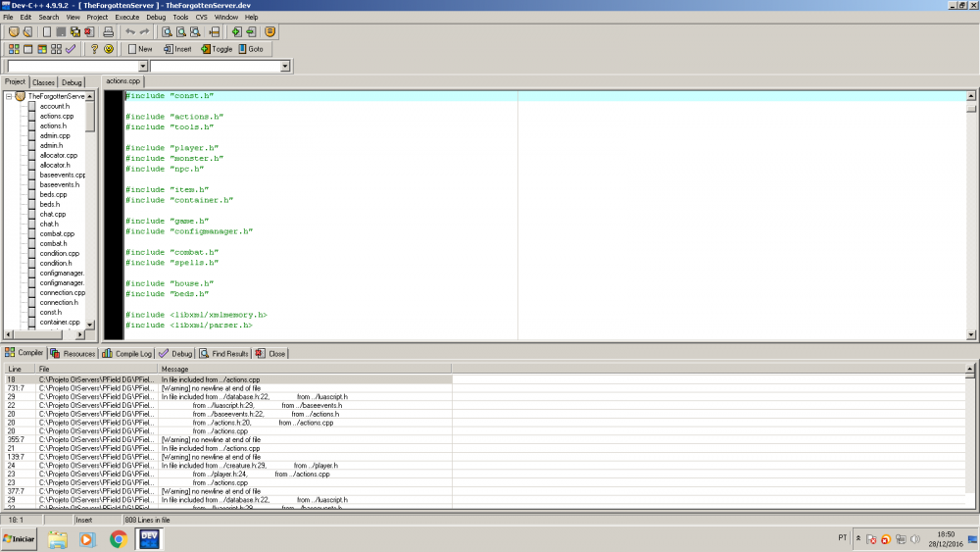Viewport: 980px width, 552px height.
Task: Open the Find Results tab
Action: pos(223,354)
